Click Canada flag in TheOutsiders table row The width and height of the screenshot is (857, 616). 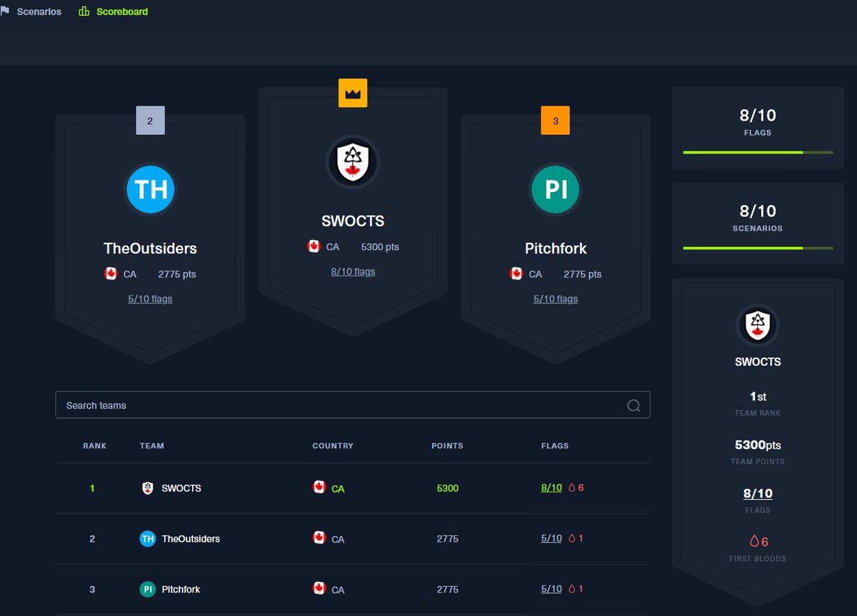point(319,537)
